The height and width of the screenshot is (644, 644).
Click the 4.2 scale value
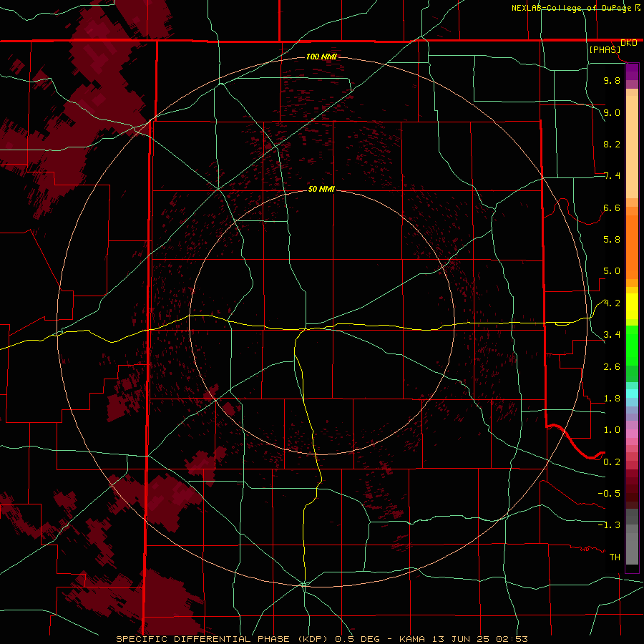point(612,303)
